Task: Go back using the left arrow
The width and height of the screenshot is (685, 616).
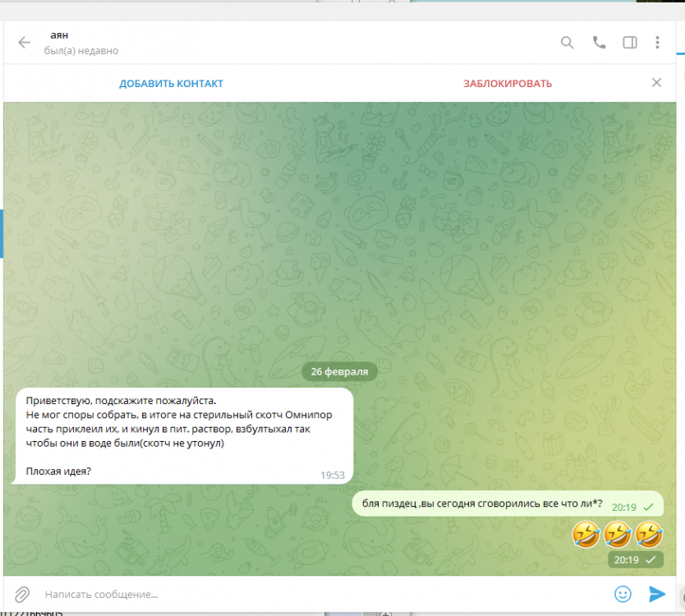Action: (24, 43)
